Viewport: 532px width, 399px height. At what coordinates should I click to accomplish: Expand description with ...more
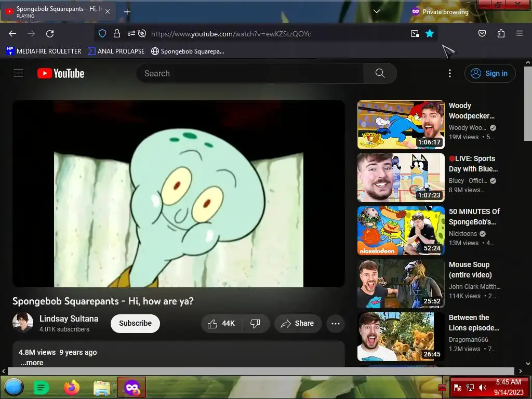coord(32,363)
